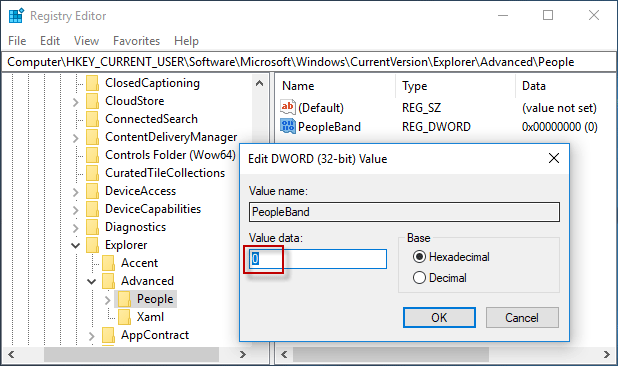Viewport: 618px width, 366px height.
Task: Expand the CloudStore key
Action: click(76, 102)
